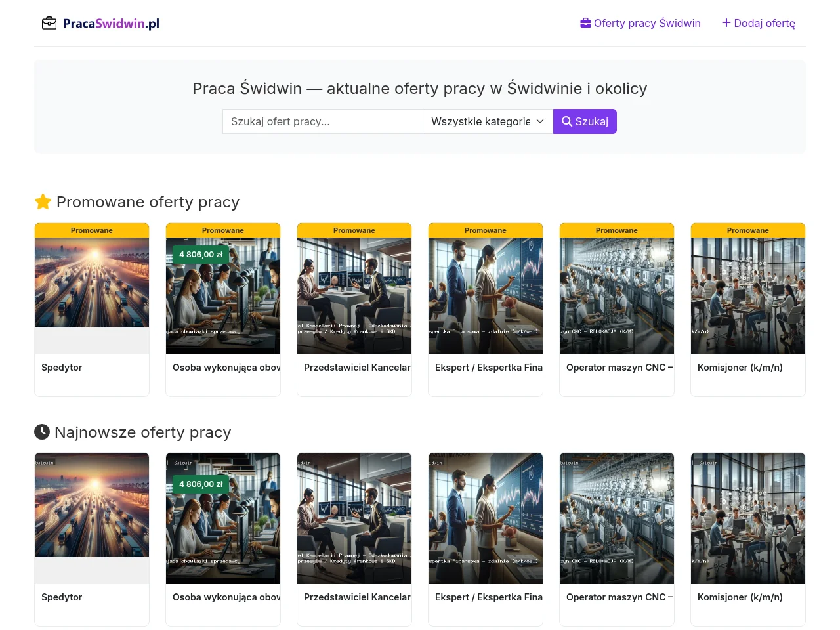Click the Szukaj search button
The image size is (840, 630).
click(585, 121)
